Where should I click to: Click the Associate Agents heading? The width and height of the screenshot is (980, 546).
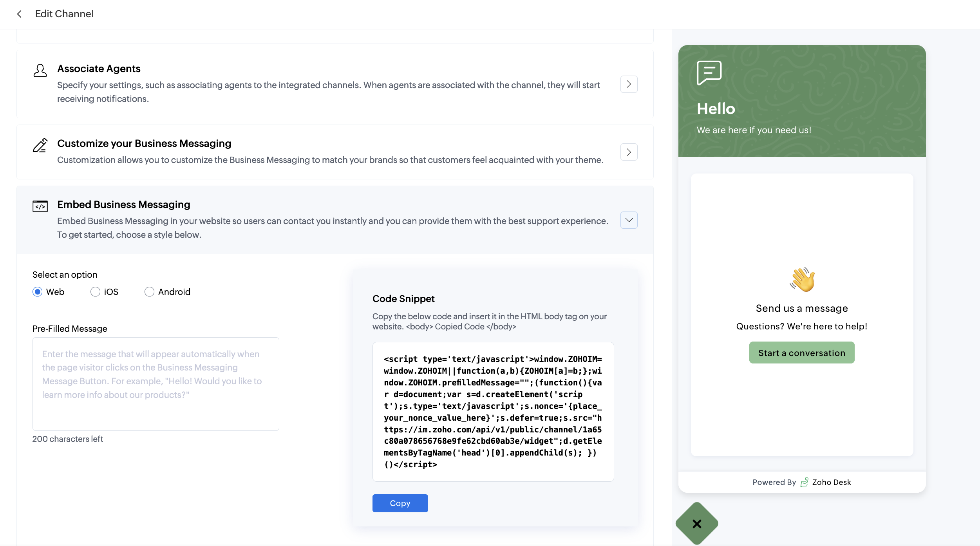[x=99, y=69]
